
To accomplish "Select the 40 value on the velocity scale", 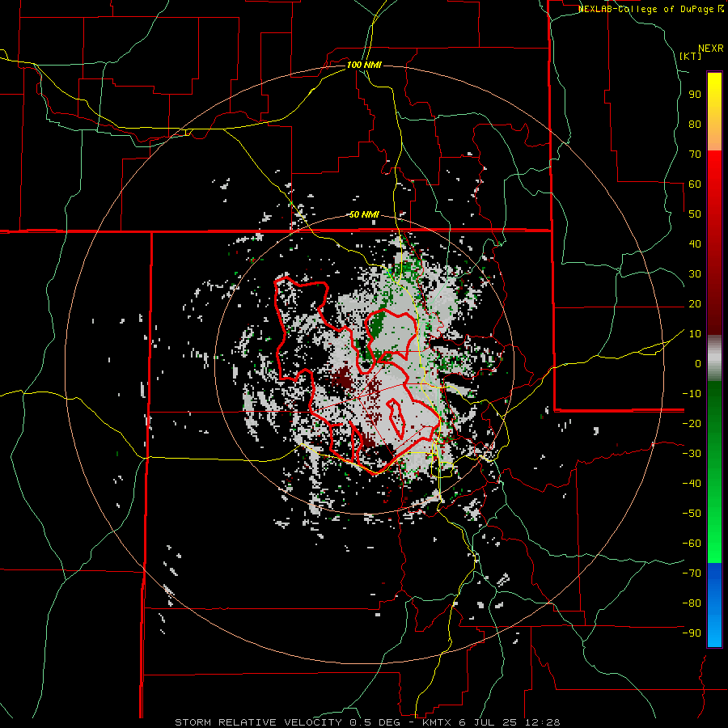I will [x=695, y=244].
